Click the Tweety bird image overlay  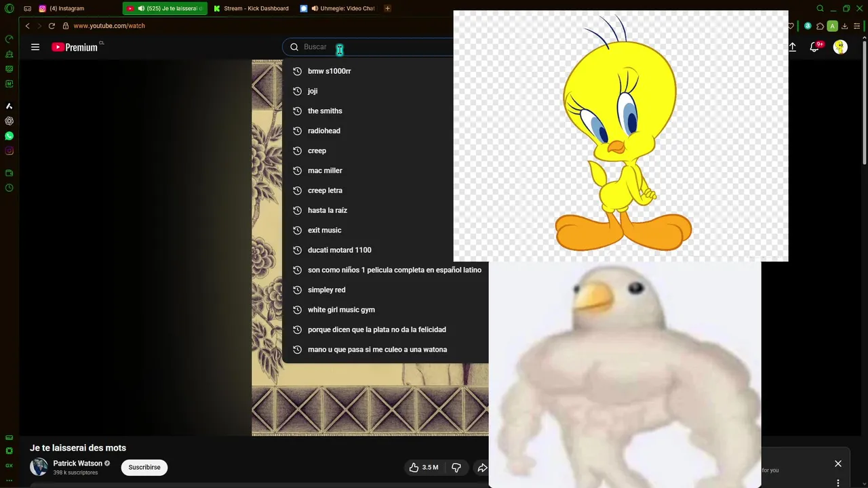click(620, 136)
